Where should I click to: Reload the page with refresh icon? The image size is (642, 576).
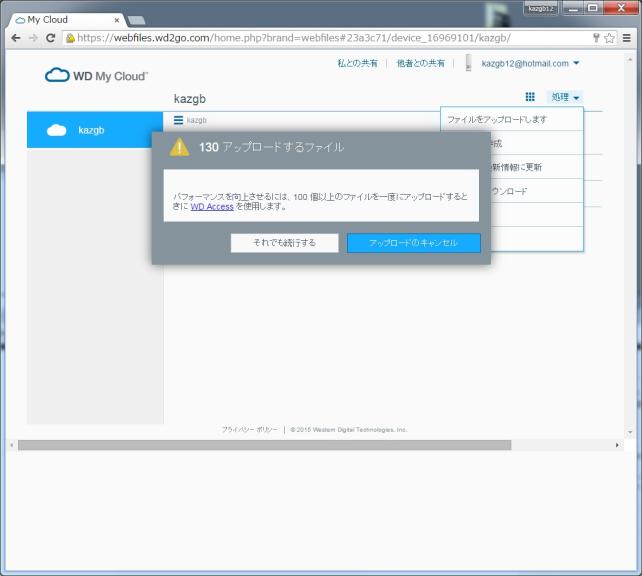[x=50, y=38]
